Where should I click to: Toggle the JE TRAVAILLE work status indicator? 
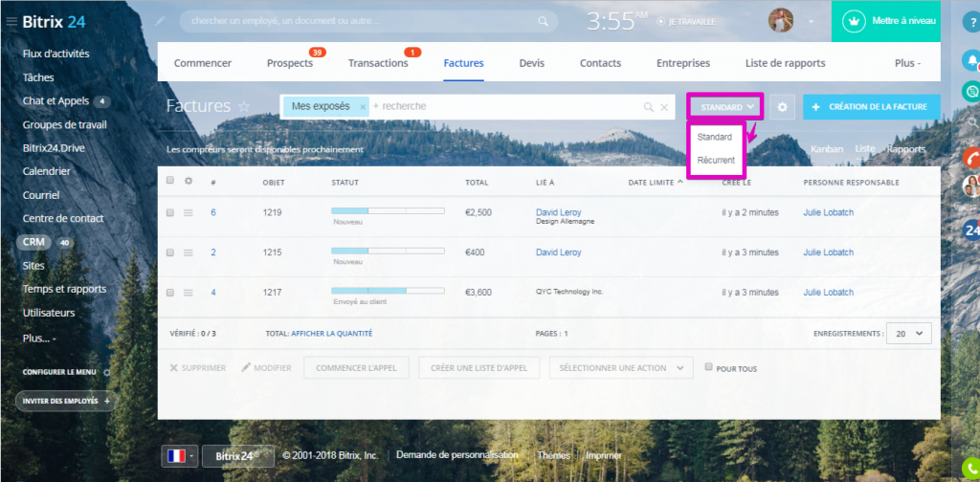click(686, 21)
